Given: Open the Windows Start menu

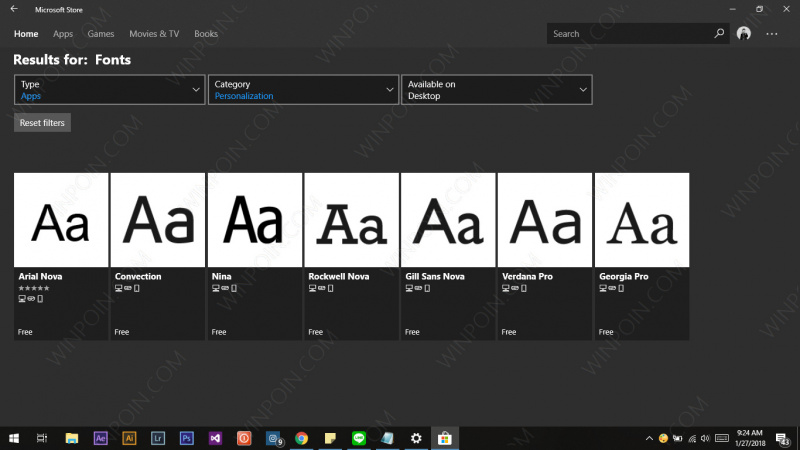Looking at the screenshot, I should coord(14,438).
